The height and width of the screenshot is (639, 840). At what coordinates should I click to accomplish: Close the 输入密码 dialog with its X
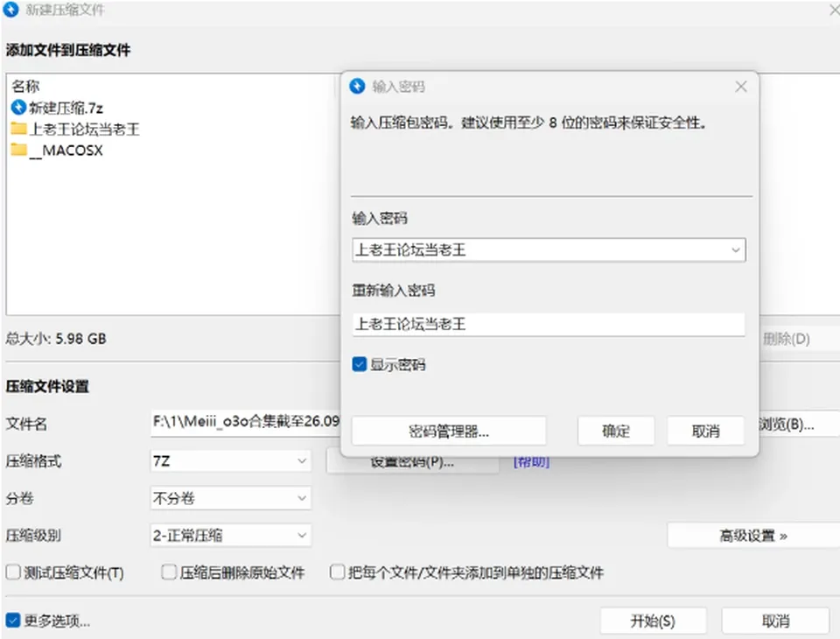point(741,87)
